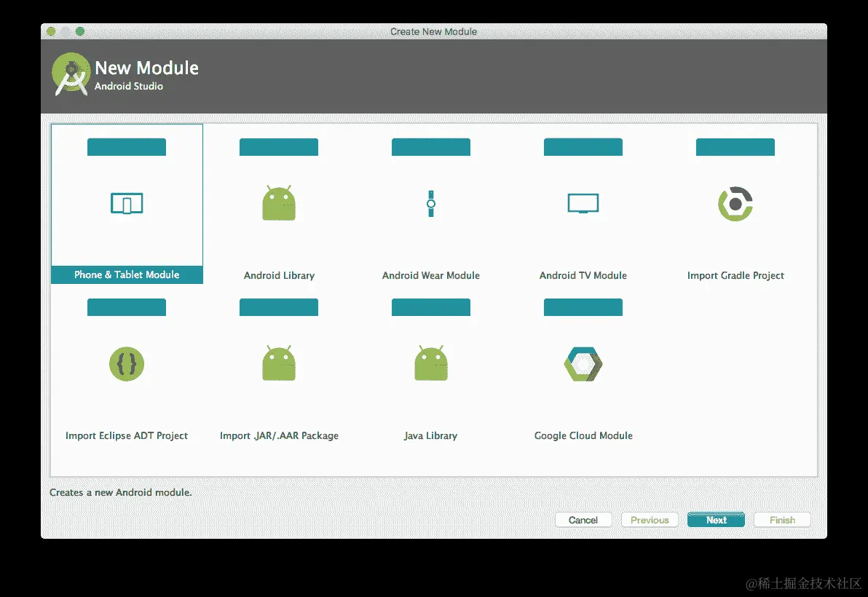The height and width of the screenshot is (597, 868).
Task: Click the 'Android Library' label
Action: point(279,275)
